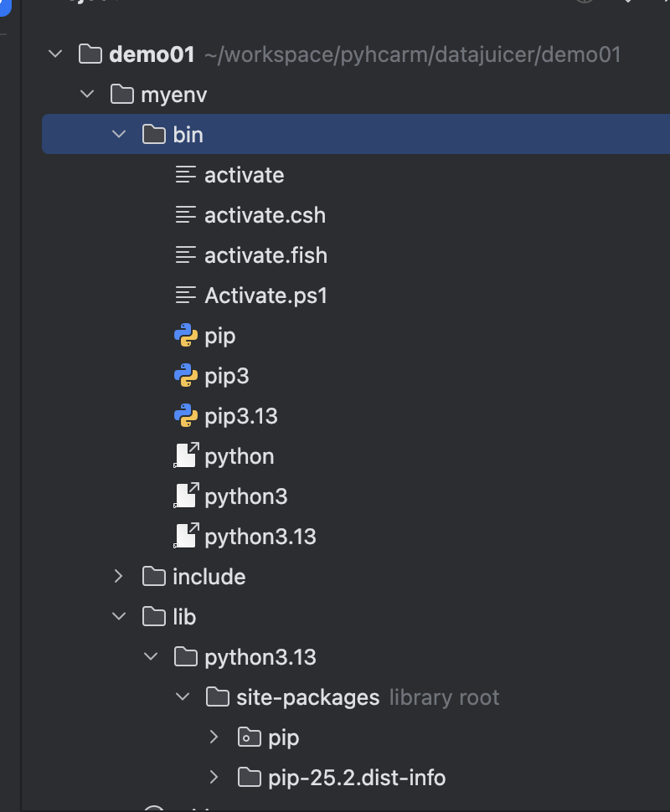The image size is (670, 812).
Task: Collapse the python3.13 folder under lib
Action: [151, 656]
